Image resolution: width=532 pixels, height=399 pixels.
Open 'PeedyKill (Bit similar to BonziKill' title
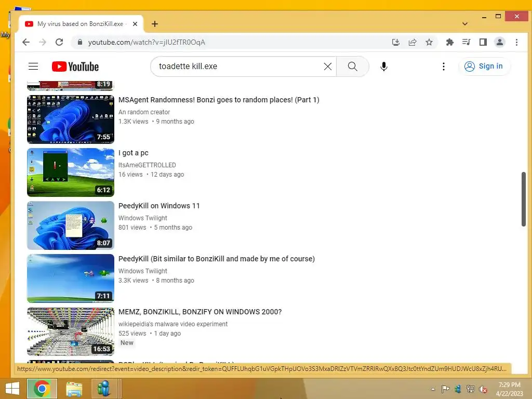point(217,259)
